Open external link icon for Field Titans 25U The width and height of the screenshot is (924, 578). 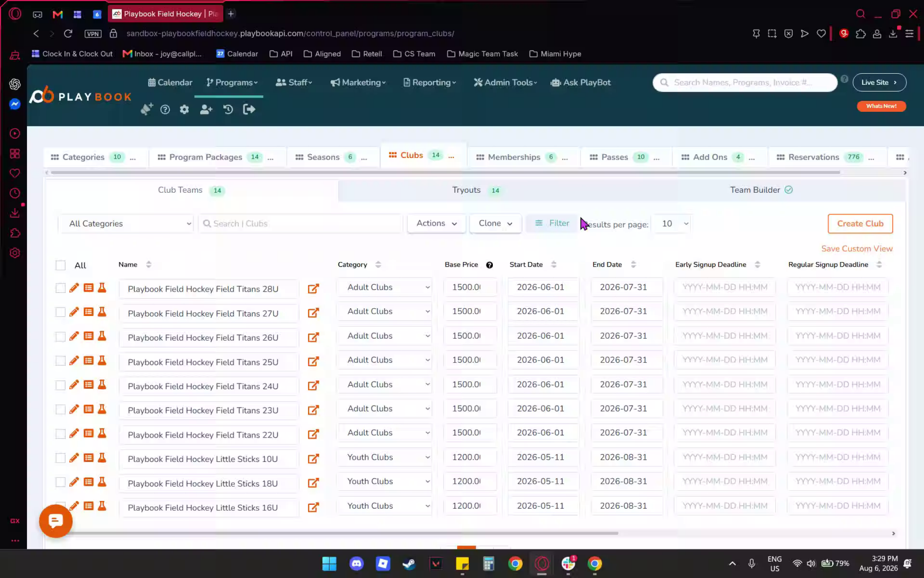(x=314, y=361)
